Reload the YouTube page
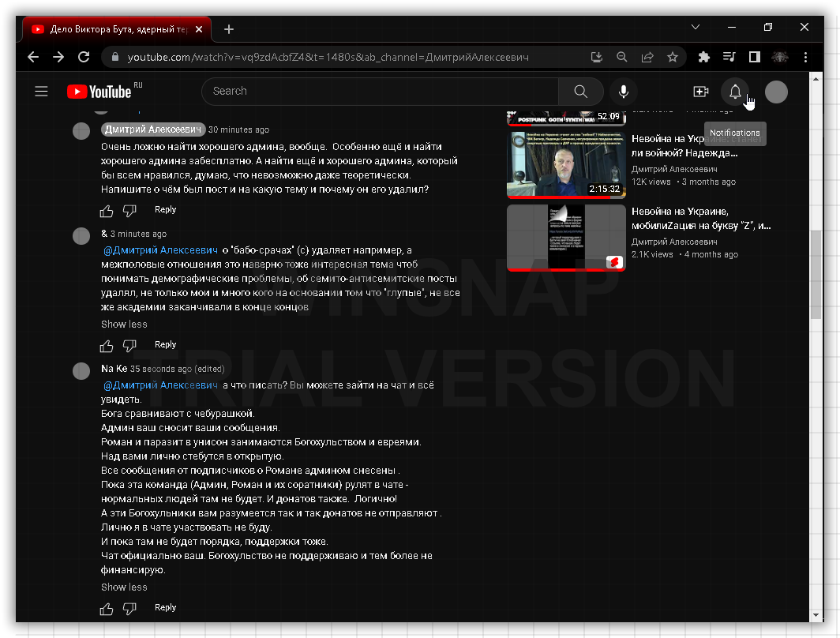This screenshot has width=840, height=638. click(84, 57)
